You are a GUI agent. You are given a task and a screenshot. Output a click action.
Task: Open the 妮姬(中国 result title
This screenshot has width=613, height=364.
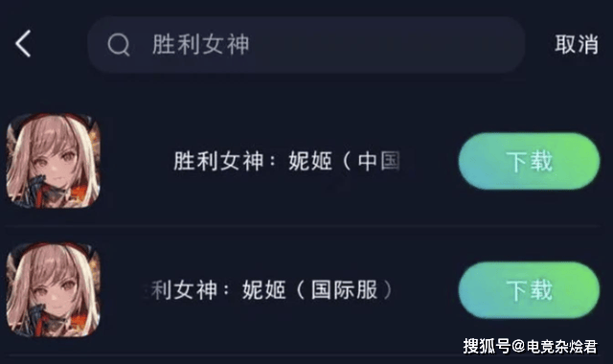tap(286, 161)
